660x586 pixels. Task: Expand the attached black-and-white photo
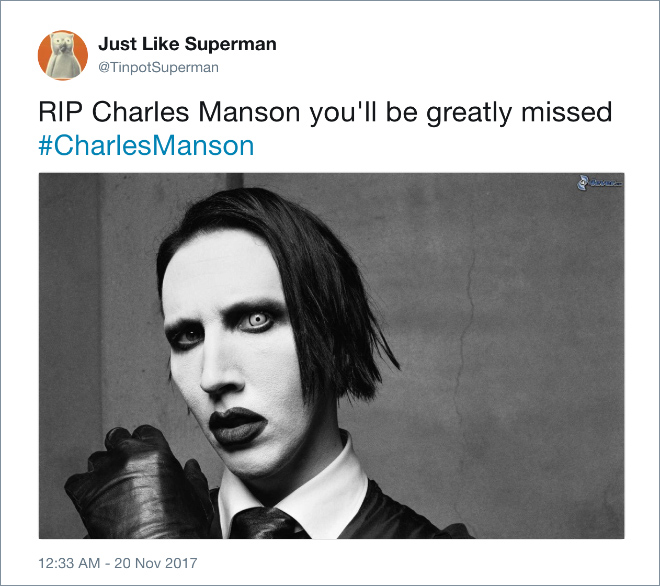[x=331, y=356]
